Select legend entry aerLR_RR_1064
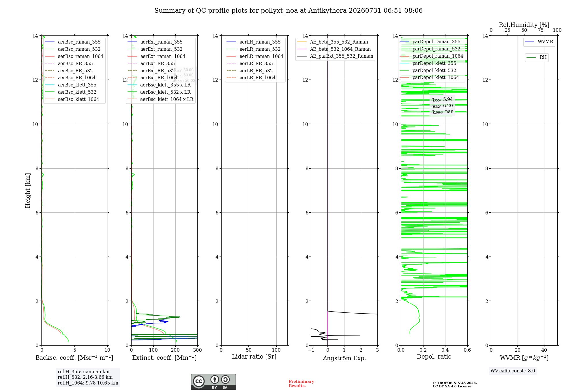This screenshot has width=577, height=392. click(251, 78)
